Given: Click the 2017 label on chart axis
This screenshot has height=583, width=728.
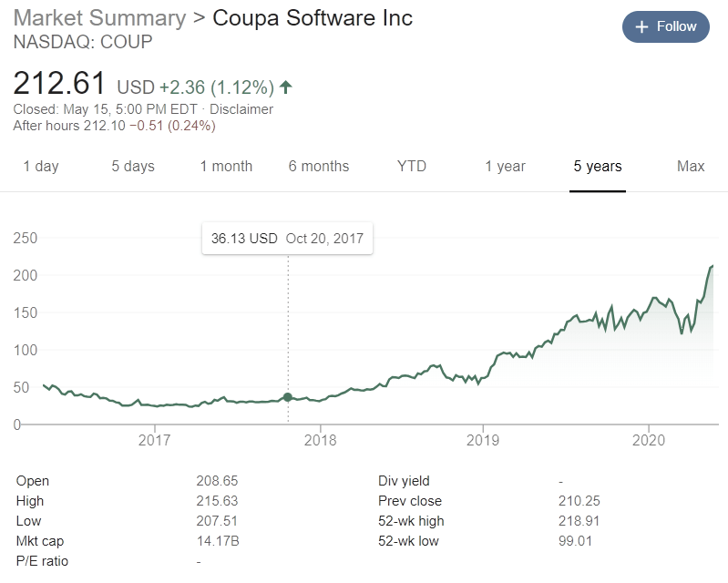Looking at the screenshot, I should pyautogui.click(x=154, y=440).
